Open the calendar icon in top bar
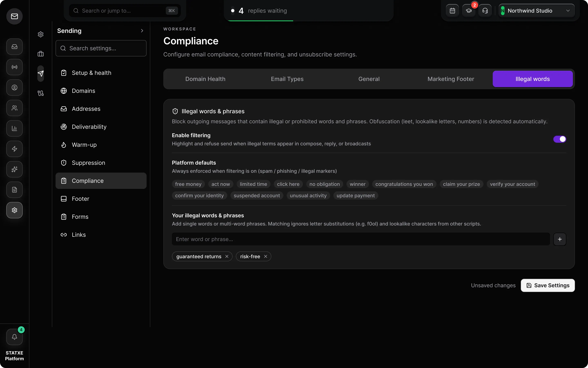This screenshot has height=368, width=588. tap(452, 11)
